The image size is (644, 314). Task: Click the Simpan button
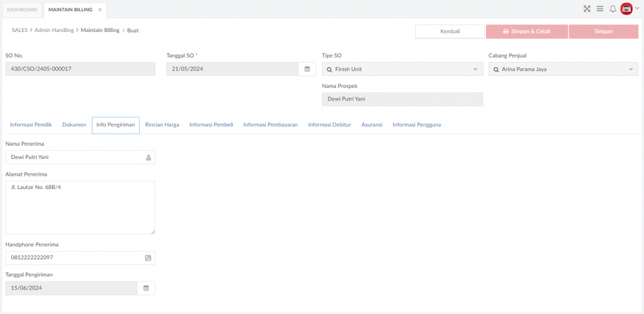click(x=603, y=31)
